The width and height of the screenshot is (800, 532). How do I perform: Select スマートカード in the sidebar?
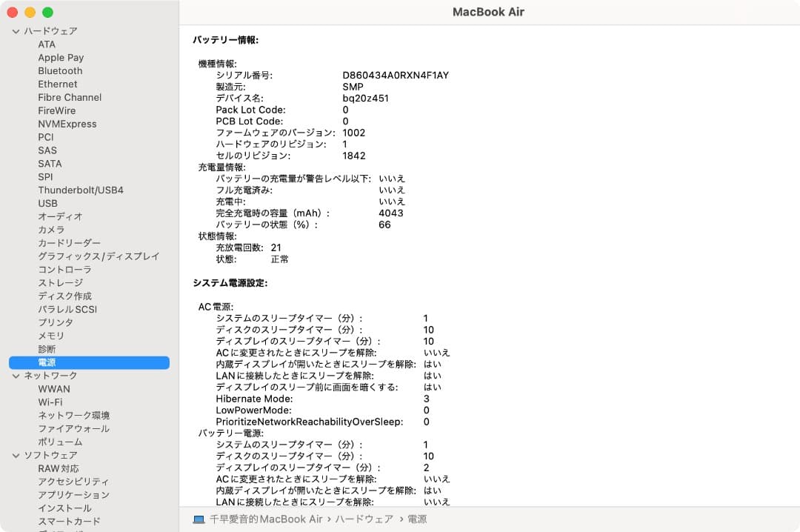[x=69, y=522]
